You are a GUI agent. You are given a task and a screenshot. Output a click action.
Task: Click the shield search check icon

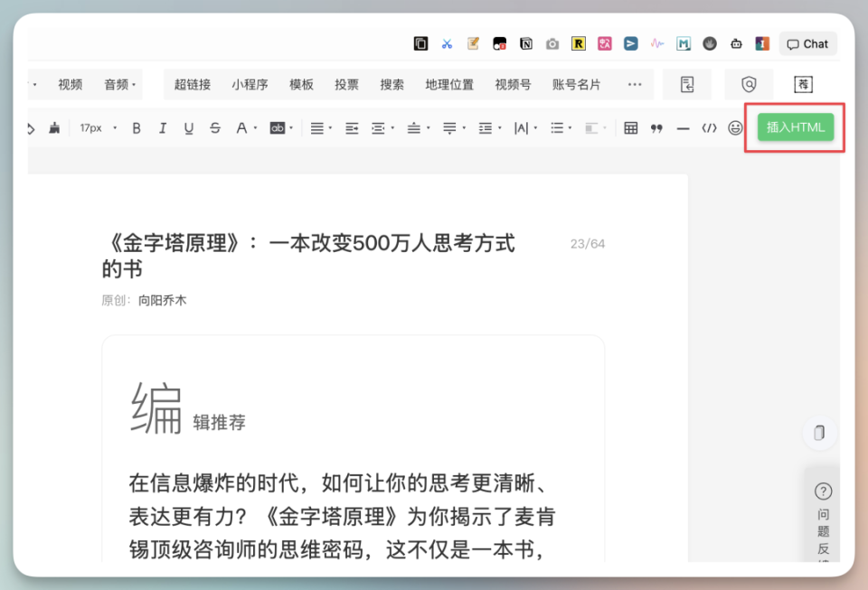point(749,85)
